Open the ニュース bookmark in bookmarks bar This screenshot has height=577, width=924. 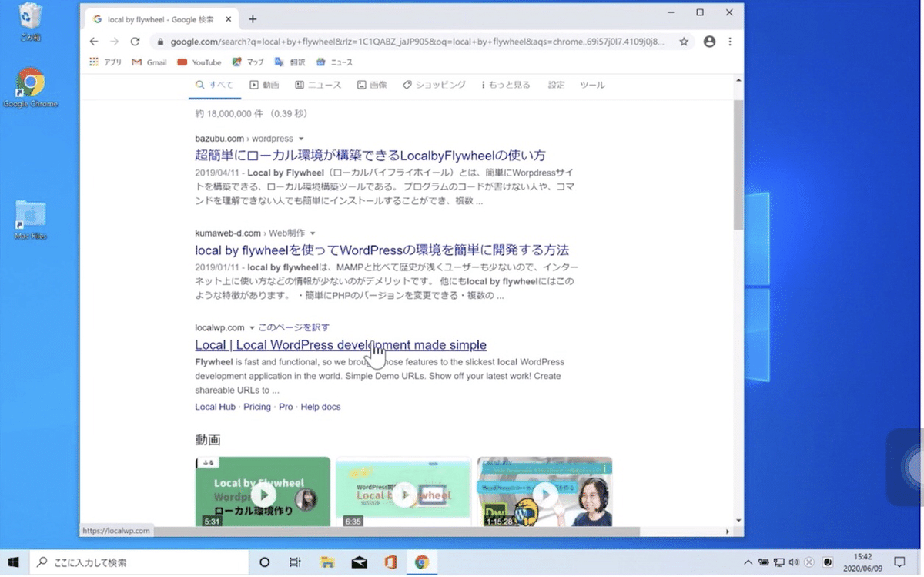[334, 62]
